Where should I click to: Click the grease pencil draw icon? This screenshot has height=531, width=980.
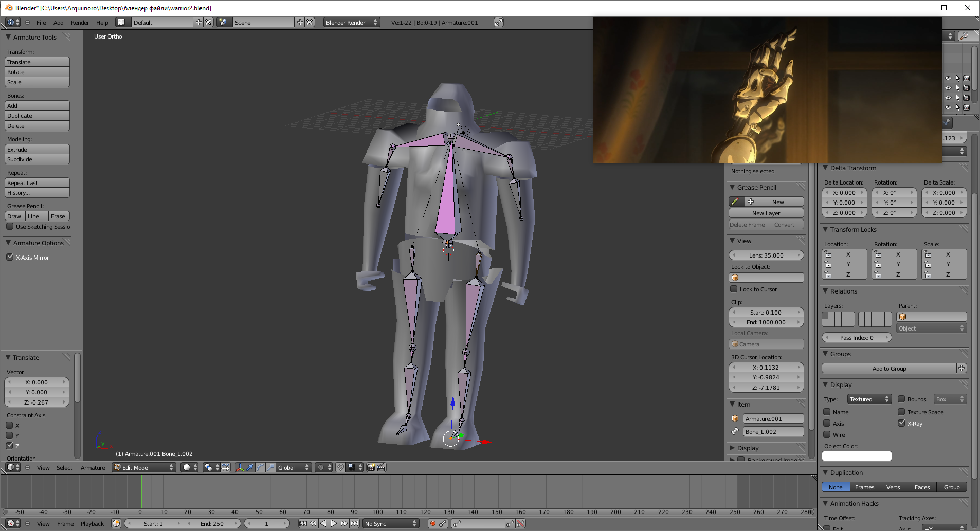(736, 202)
